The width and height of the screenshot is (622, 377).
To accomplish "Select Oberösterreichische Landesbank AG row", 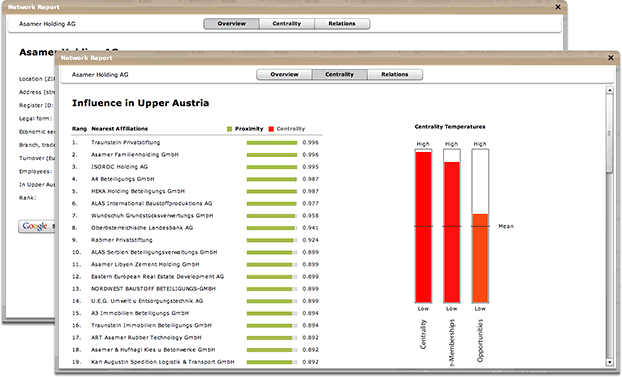I will pos(196,228).
